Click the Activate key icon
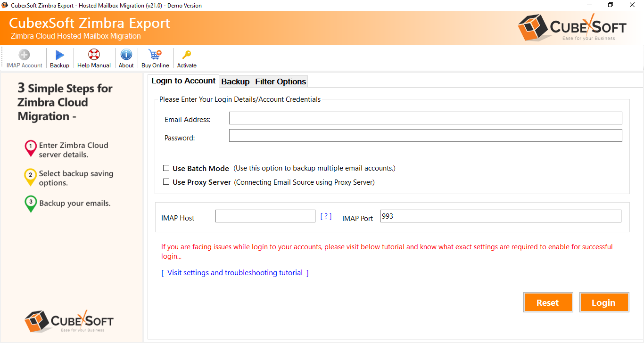Viewport: 644px width, 343px height. [187, 55]
